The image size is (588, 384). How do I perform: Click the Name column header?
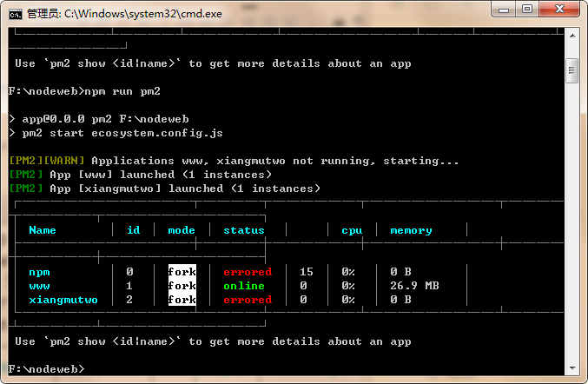click(x=43, y=230)
